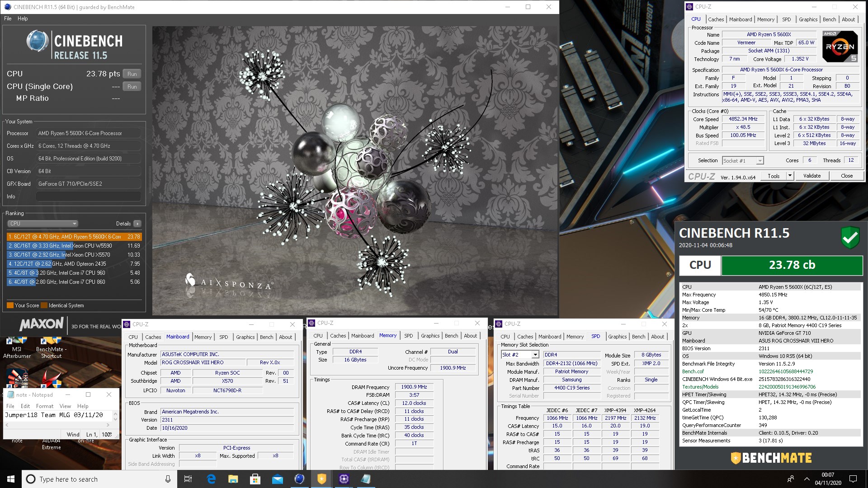Viewport: 868px width, 488px height.
Task: Click the CPU-Z title icon in Mainboard window
Action: [x=127, y=324]
